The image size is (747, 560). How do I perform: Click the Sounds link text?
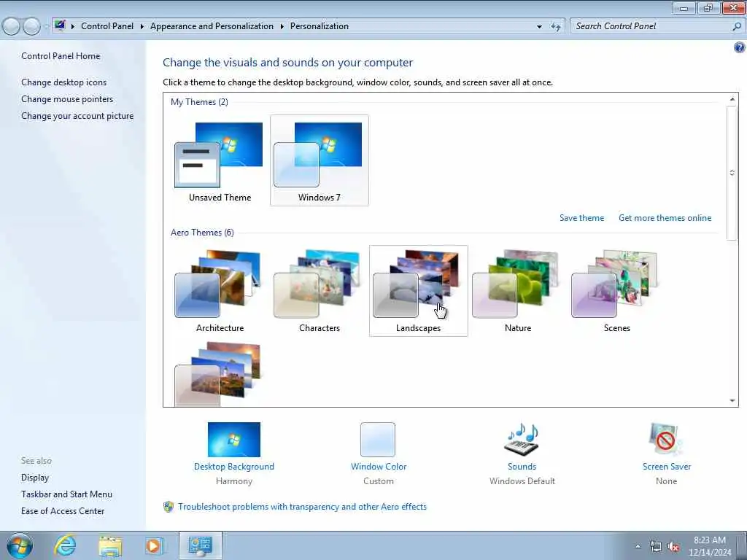click(x=522, y=467)
